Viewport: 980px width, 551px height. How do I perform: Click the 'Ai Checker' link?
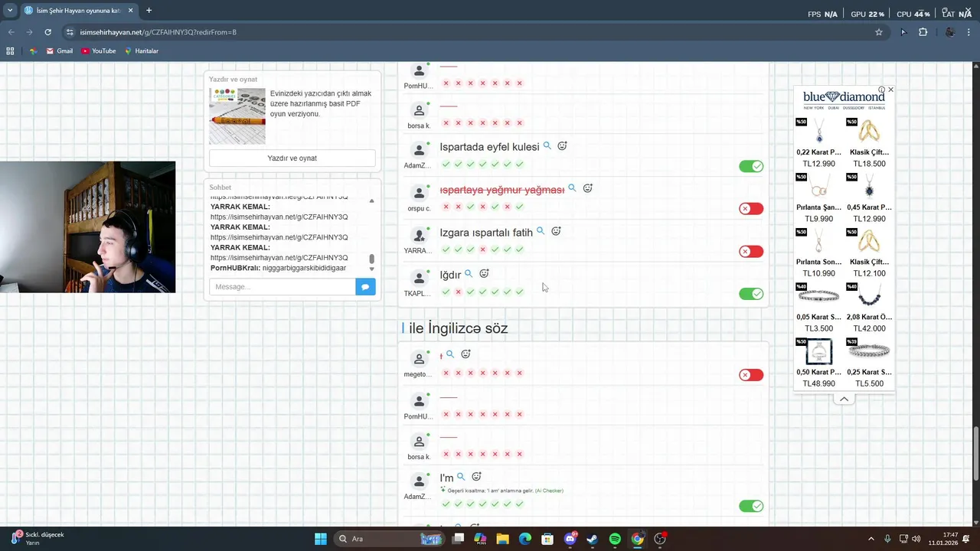pos(549,491)
